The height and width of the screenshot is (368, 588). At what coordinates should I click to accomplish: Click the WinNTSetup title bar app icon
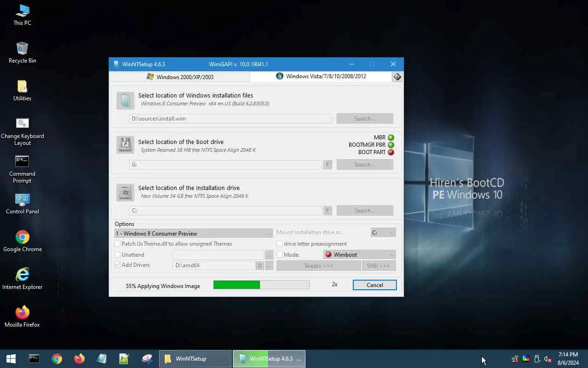click(116, 64)
